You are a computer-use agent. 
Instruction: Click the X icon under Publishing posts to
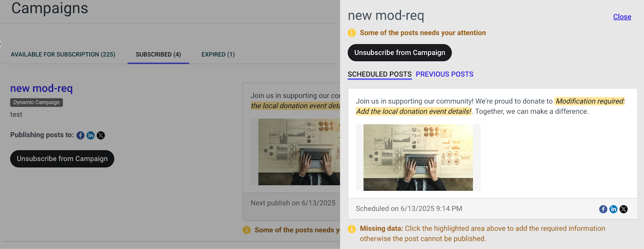[x=101, y=136]
